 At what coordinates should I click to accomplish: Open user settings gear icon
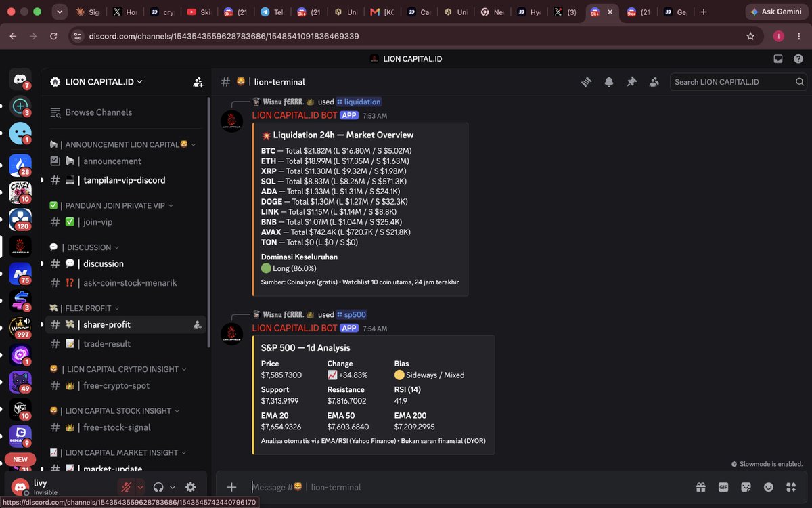click(191, 487)
